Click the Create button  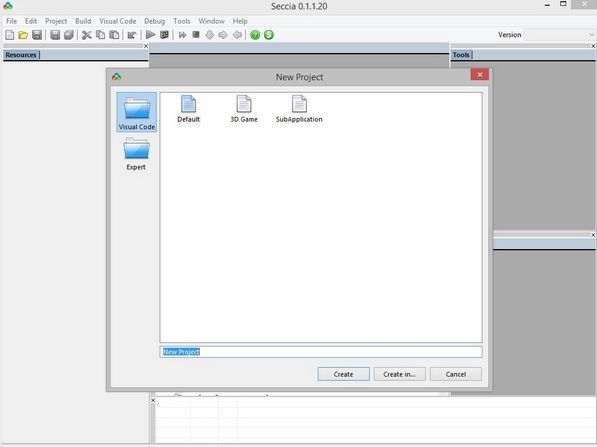343,374
